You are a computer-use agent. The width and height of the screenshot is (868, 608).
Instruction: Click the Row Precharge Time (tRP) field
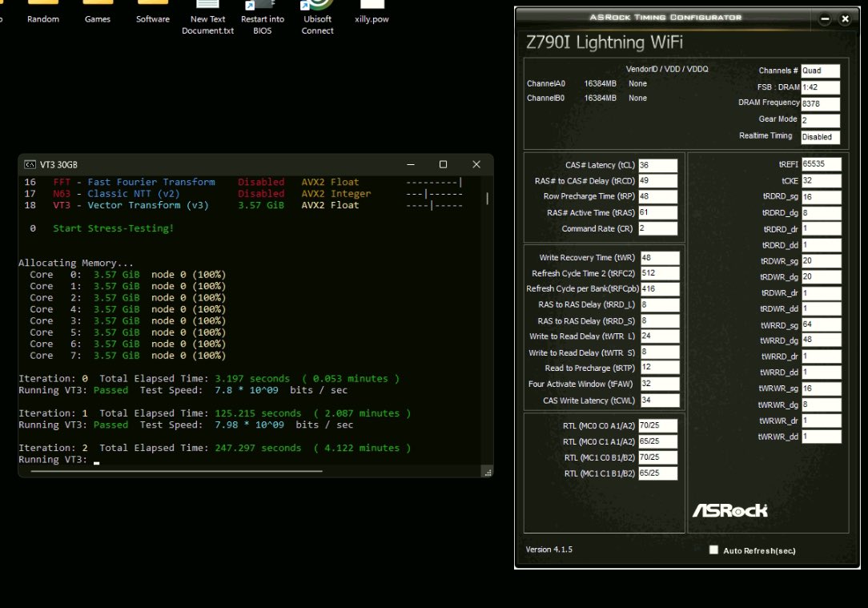click(657, 196)
